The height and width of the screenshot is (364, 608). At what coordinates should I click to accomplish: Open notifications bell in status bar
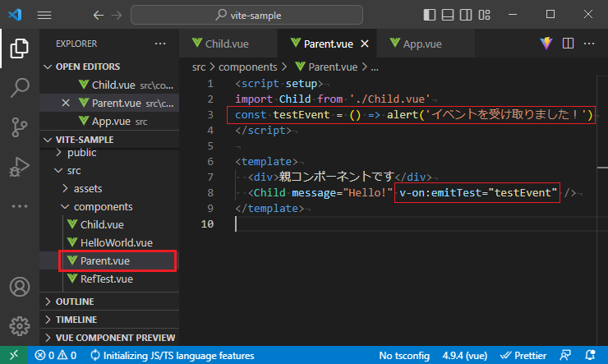pos(590,355)
